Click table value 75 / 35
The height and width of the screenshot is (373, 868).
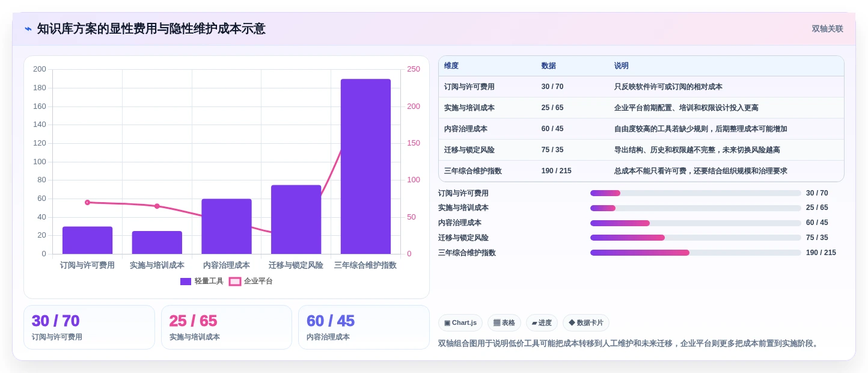pyautogui.click(x=552, y=150)
